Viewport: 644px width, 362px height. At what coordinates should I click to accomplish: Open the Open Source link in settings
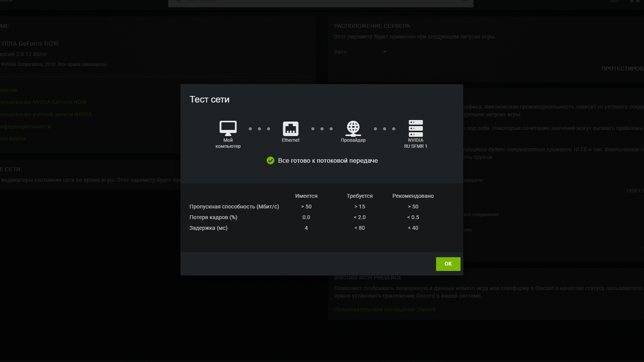[x=13, y=139]
